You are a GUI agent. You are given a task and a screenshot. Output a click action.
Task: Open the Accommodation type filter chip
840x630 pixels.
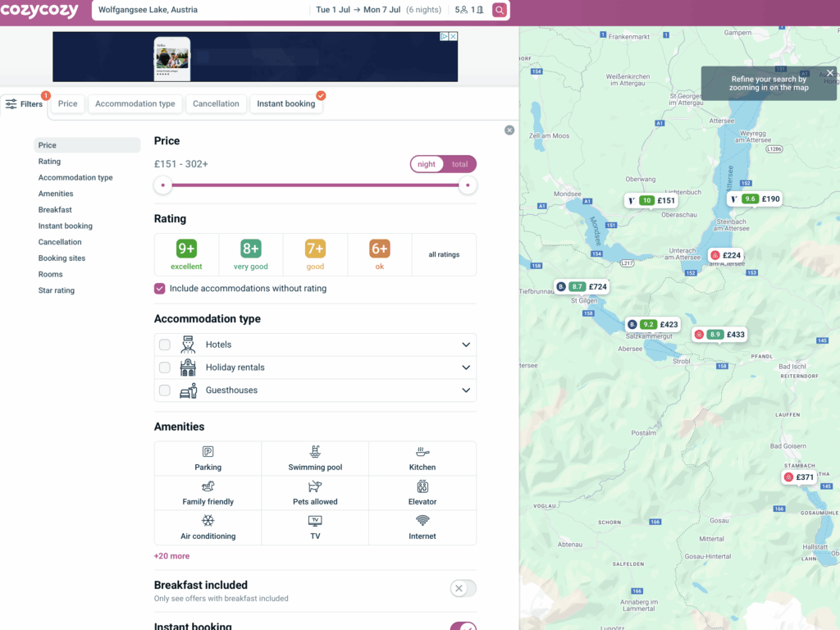(135, 104)
